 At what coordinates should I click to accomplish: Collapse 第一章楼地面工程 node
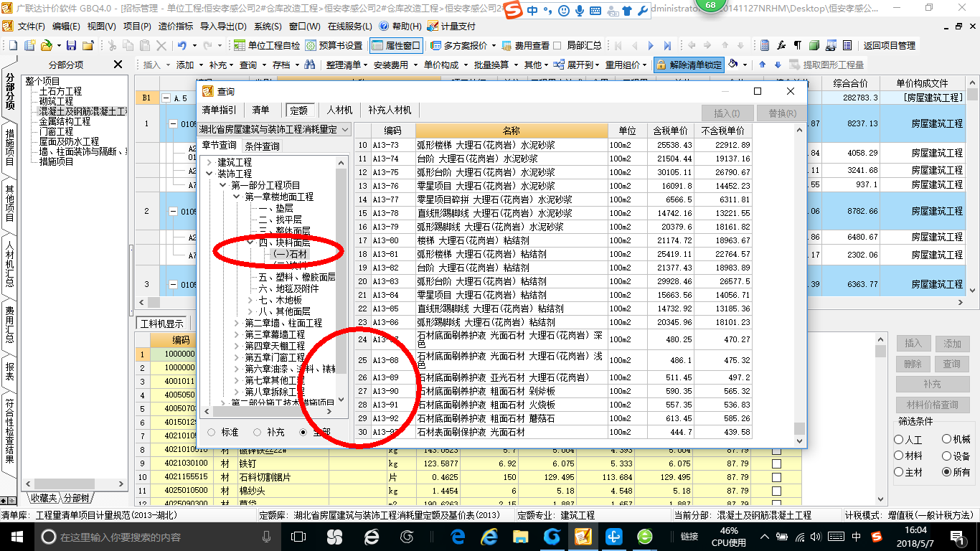(237, 197)
